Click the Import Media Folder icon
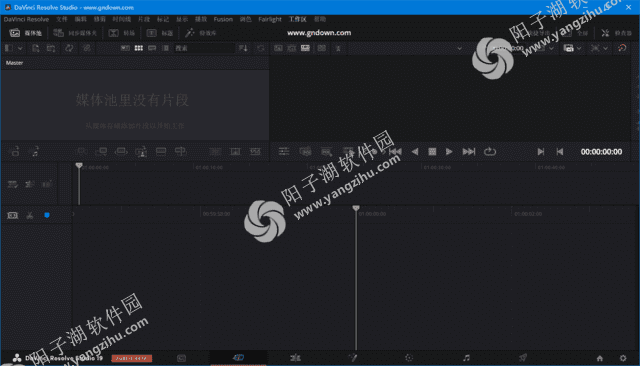This screenshot has width=640, height=366. 51,48
